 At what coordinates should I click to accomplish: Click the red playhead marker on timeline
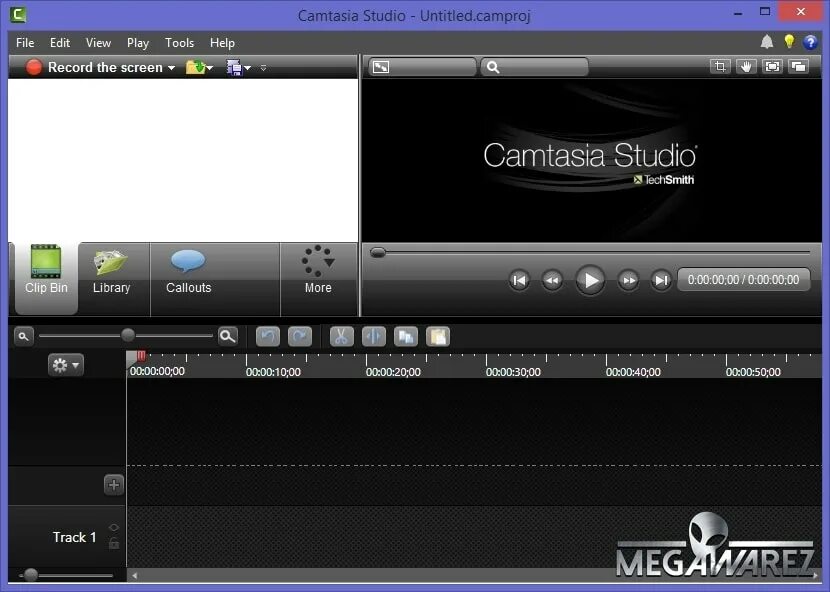[x=141, y=356]
